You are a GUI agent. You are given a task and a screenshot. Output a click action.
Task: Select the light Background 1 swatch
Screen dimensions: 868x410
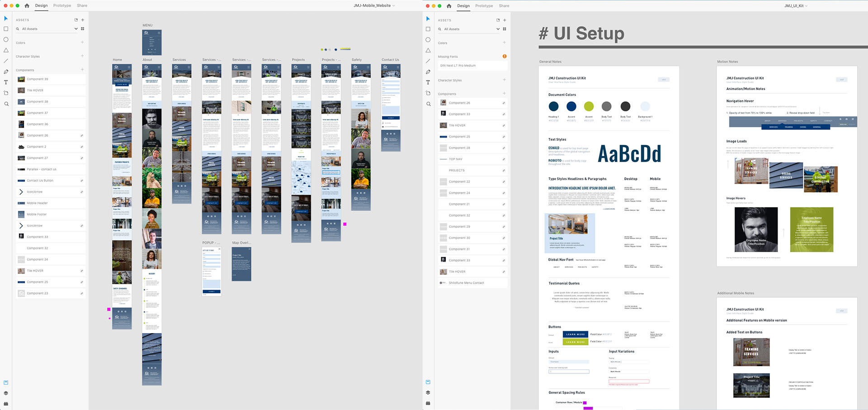(x=645, y=106)
